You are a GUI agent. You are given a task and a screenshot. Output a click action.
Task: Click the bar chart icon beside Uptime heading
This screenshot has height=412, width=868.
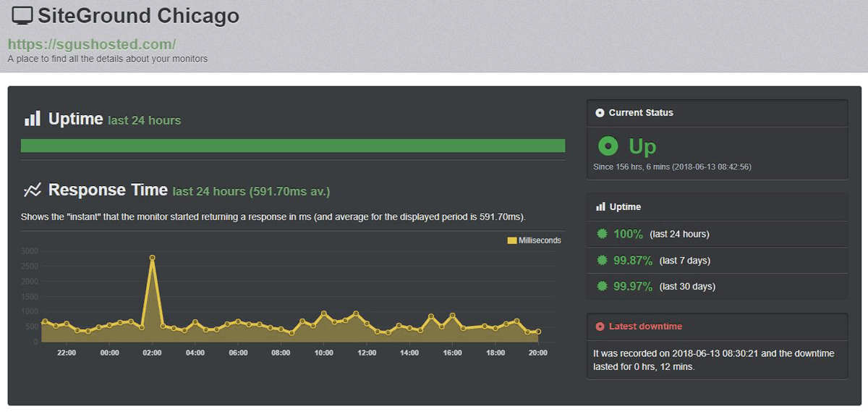pos(32,119)
